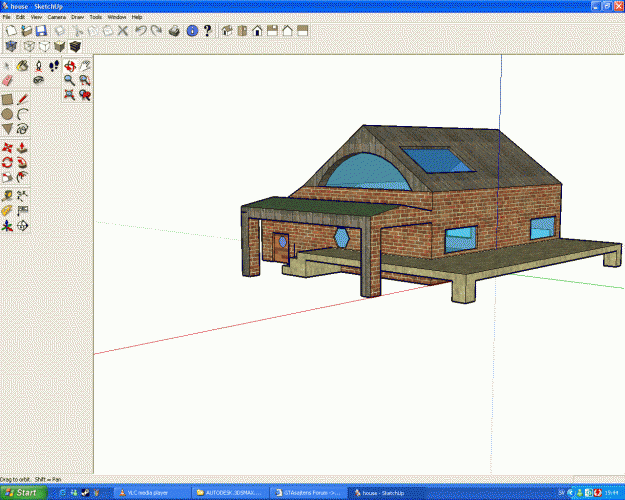The image size is (625, 500).
Task: Open the Draw menu
Action: (x=77, y=17)
